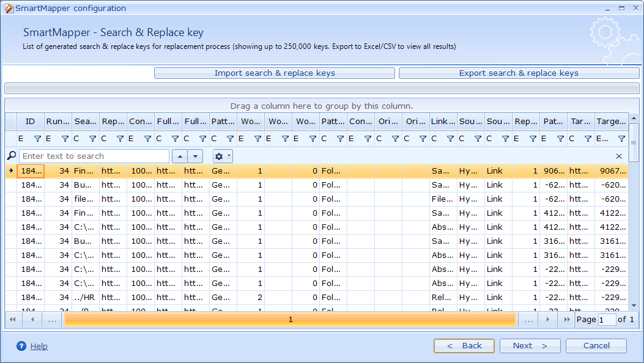Viewport: 644px width, 363px height.
Task: Sort by the Tar... column header
Action: pyautogui.click(x=581, y=122)
